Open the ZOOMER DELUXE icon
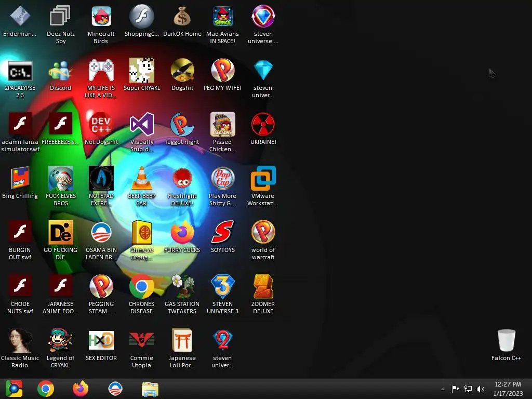Image resolution: width=532 pixels, height=399 pixels. point(263,286)
